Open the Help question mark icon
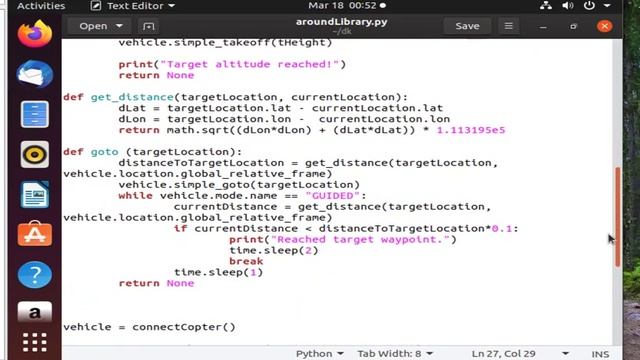Image resolution: width=640 pixels, height=360 pixels. [x=35, y=274]
